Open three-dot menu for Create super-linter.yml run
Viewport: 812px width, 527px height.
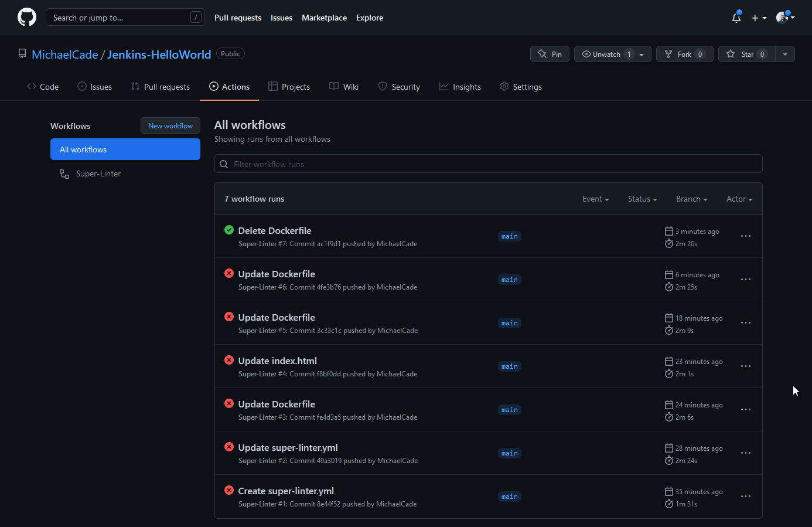coord(745,497)
